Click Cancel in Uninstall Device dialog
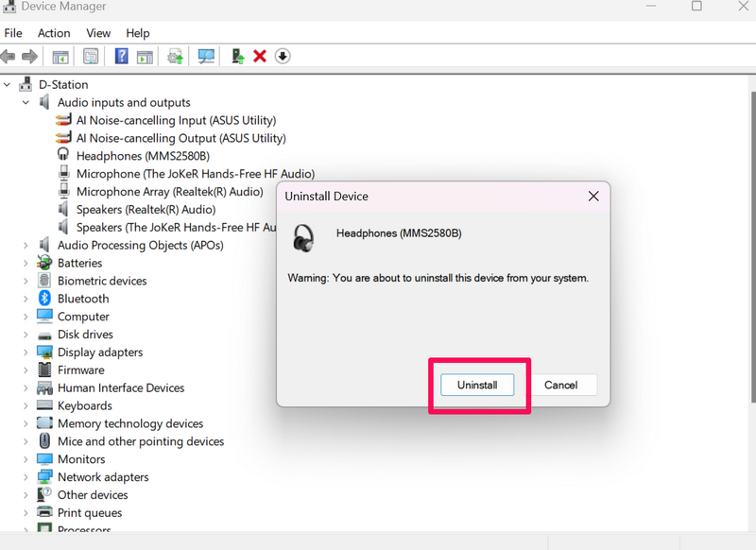The height and width of the screenshot is (550, 756). coord(560,385)
